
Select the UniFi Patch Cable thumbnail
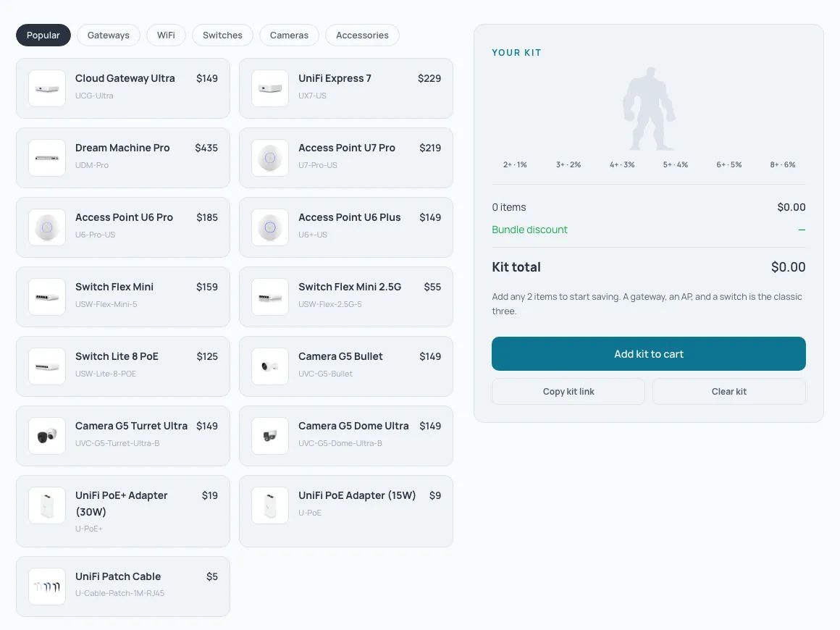pyautogui.click(x=47, y=587)
